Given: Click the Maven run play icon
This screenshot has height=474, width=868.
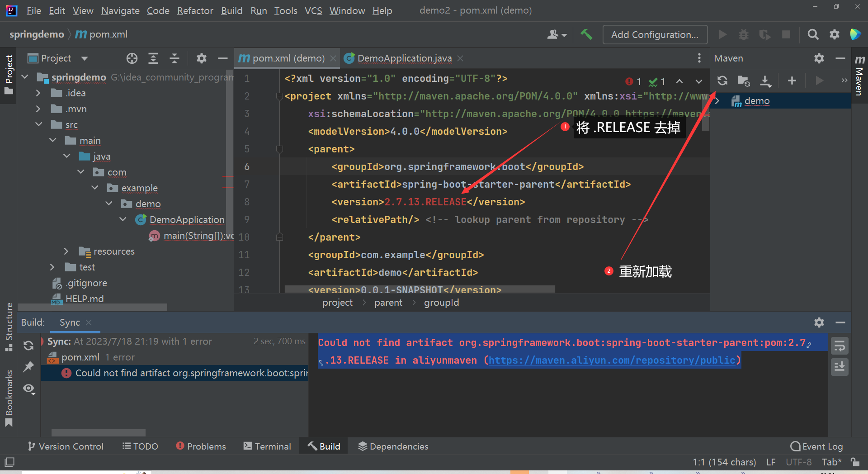Looking at the screenshot, I should (x=819, y=81).
